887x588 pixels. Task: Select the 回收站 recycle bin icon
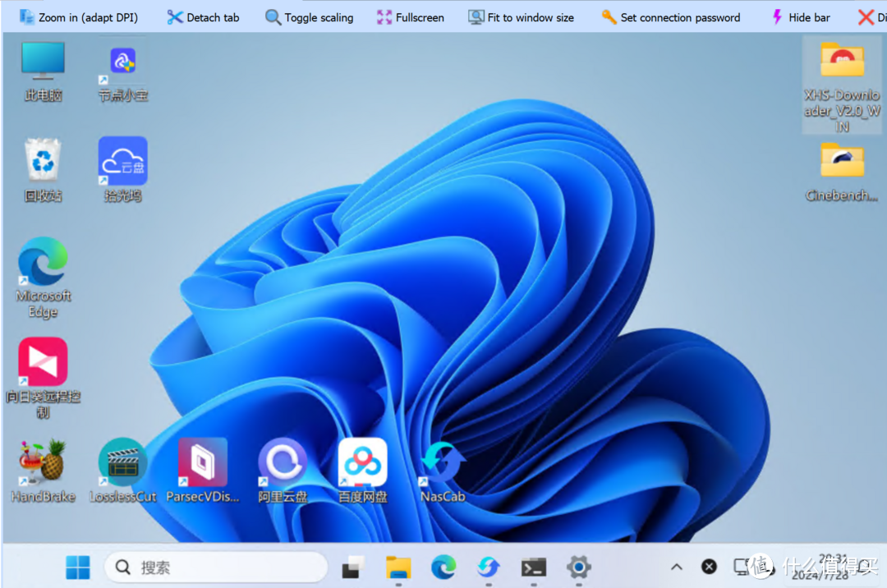pyautogui.click(x=43, y=169)
